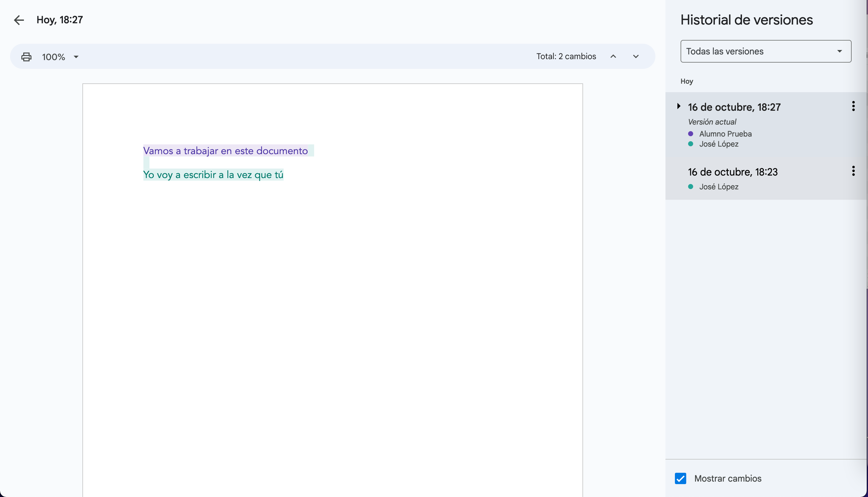868x497 pixels.
Task: Click the Mostrar cambios label text
Action: (x=727, y=478)
